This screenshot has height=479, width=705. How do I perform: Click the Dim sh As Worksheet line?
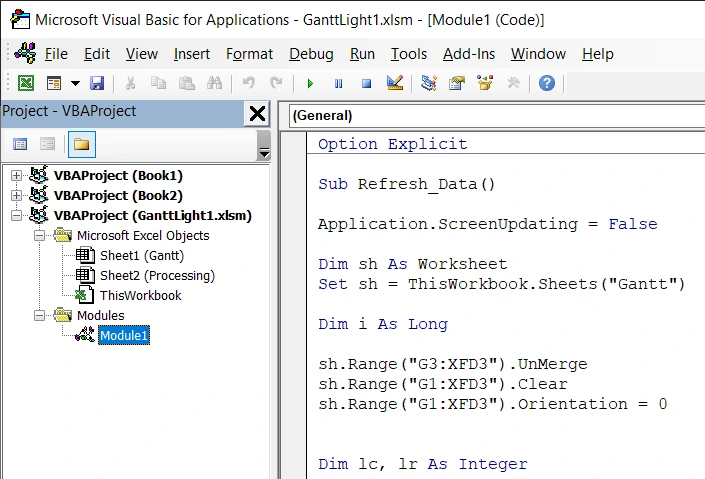[412, 264]
